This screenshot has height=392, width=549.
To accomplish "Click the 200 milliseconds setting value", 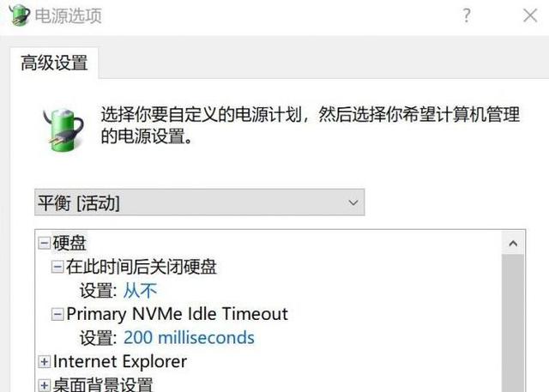I will [189, 338].
